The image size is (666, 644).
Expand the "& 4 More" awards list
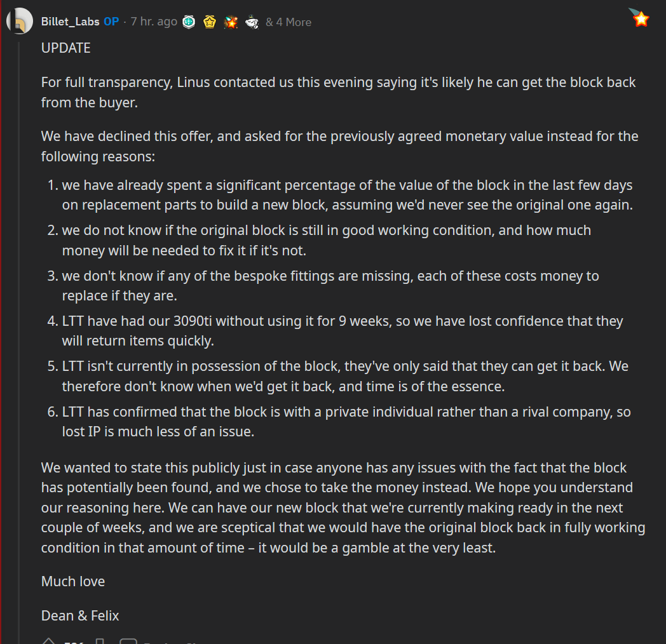click(x=289, y=22)
